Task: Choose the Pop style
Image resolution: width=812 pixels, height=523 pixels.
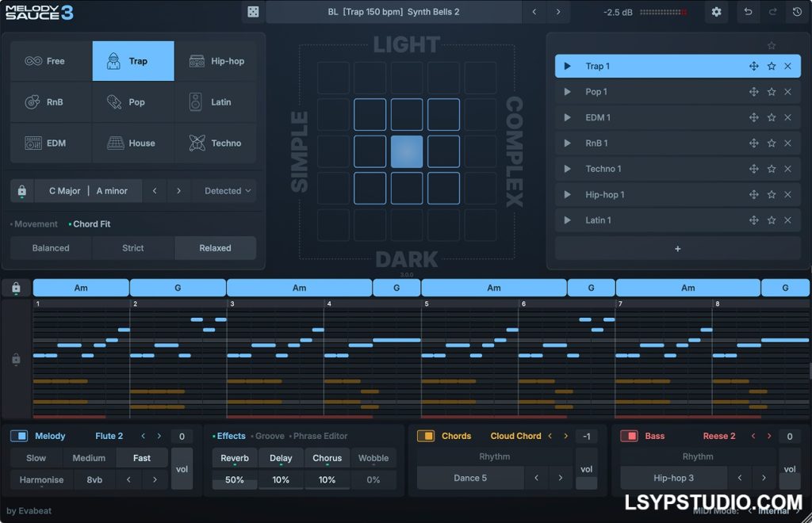Action: click(x=133, y=102)
